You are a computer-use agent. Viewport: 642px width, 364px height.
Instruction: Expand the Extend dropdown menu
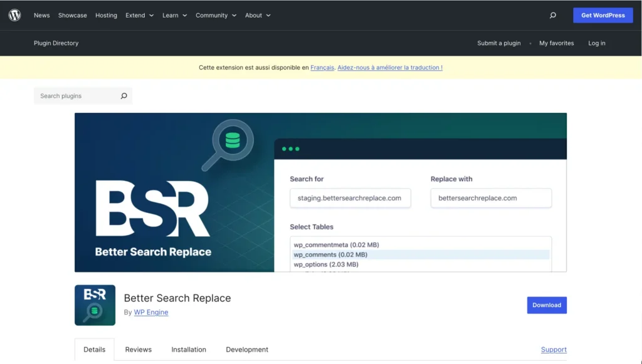pyautogui.click(x=139, y=15)
